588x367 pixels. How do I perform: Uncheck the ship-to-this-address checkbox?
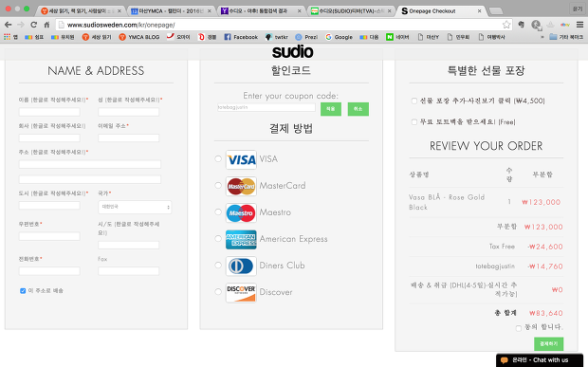23,291
